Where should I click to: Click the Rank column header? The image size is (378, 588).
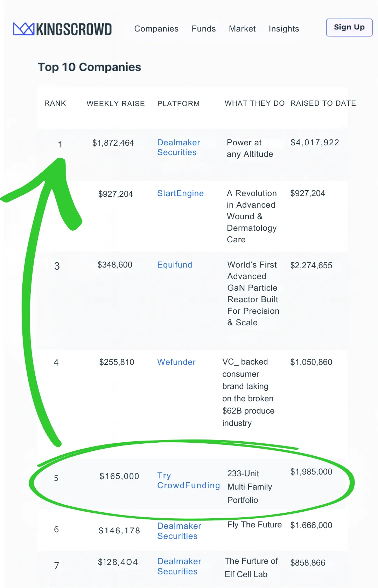pos(55,103)
